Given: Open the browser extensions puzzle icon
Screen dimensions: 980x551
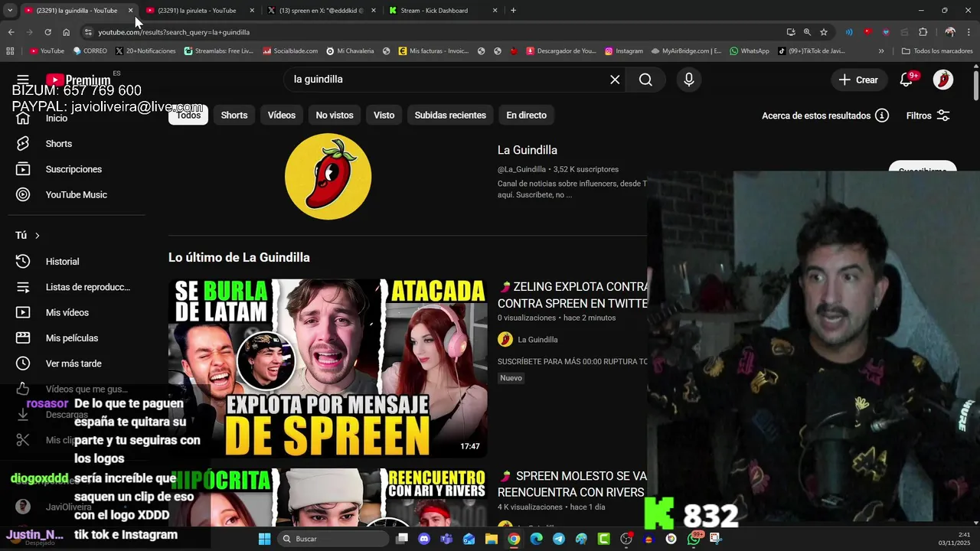Looking at the screenshot, I should 923,32.
